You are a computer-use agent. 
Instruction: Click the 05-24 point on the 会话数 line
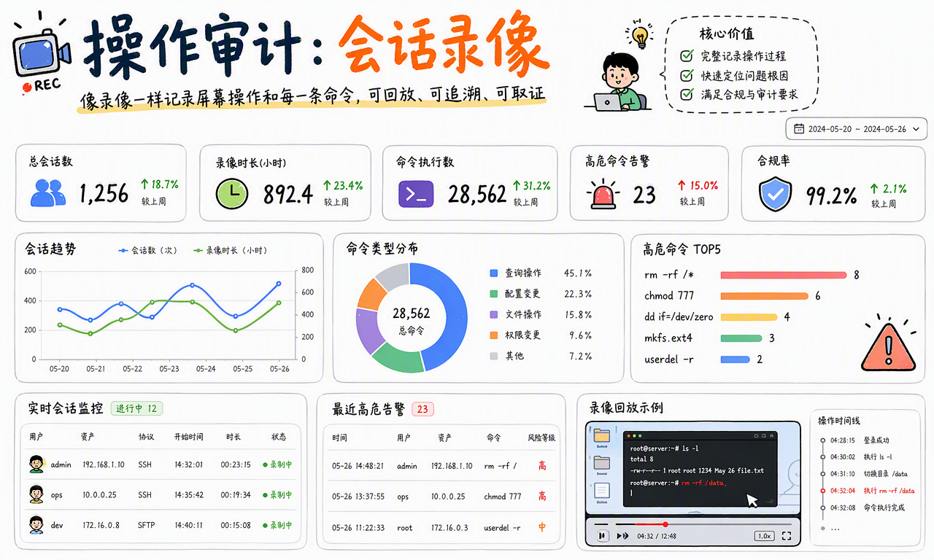click(x=192, y=285)
